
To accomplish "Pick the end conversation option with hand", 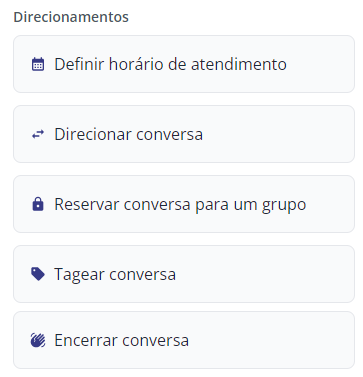I will 184,340.
